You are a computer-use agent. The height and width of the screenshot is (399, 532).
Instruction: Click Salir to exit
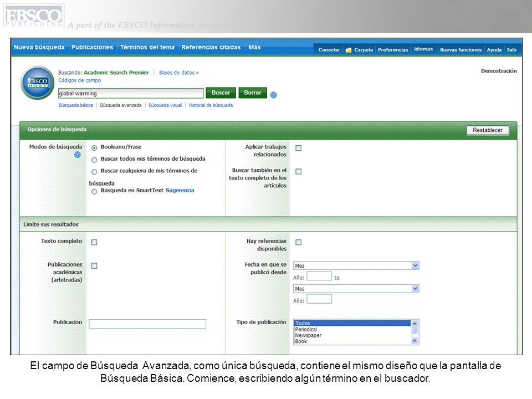tap(512, 50)
